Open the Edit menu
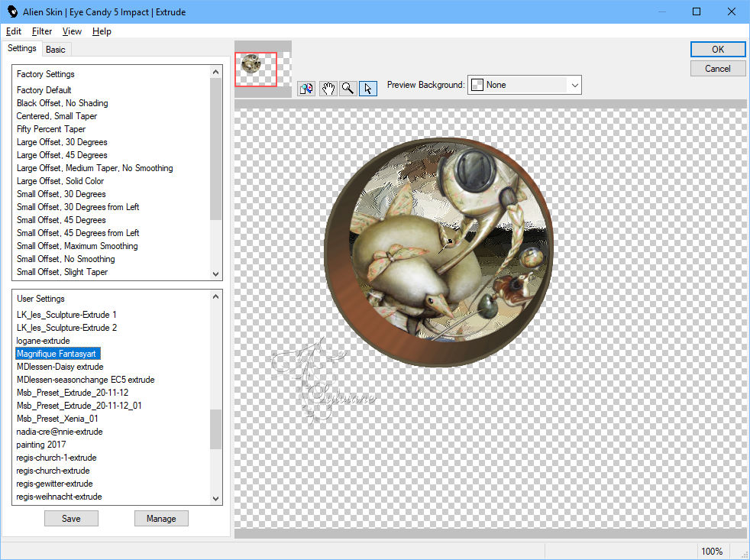Viewport: 750px width, 560px height. pyautogui.click(x=14, y=31)
